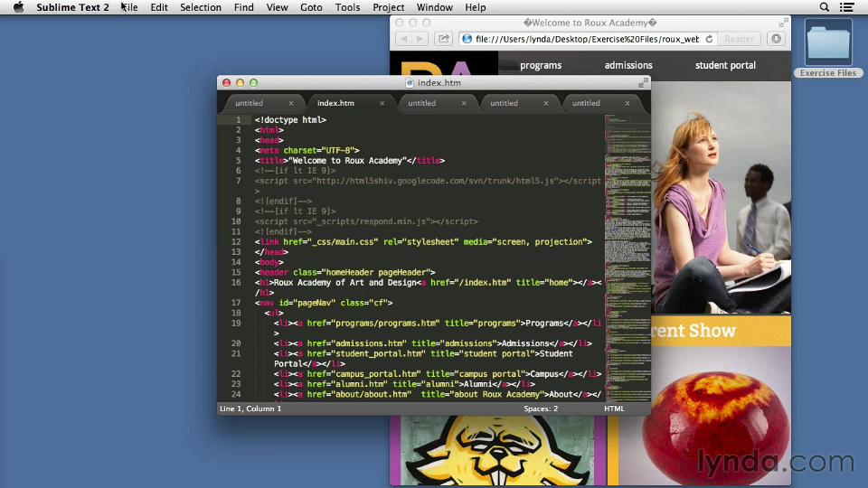The width and height of the screenshot is (868, 488).
Task: Click the woman sketching photo in Safari
Action: coord(722,198)
